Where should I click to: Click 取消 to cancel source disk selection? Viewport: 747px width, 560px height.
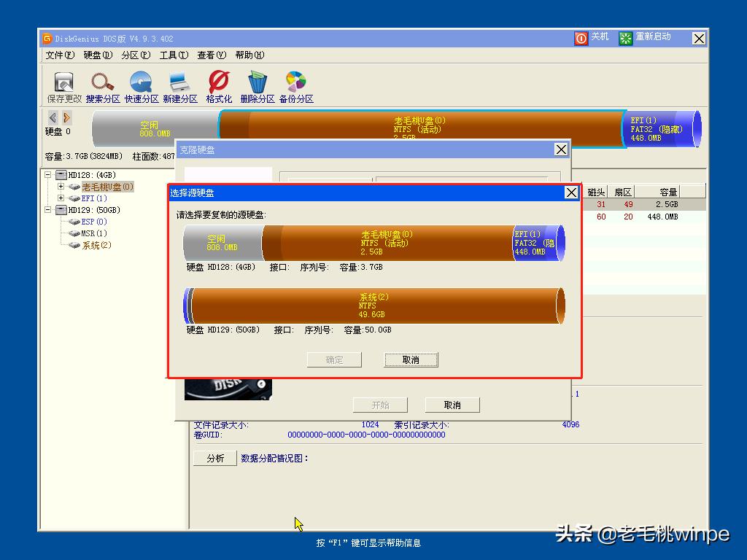[411, 359]
